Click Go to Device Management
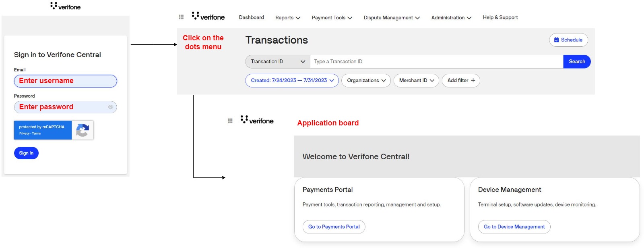Image resolution: width=644 pixels, height=248 pixels. pos(514,227)
